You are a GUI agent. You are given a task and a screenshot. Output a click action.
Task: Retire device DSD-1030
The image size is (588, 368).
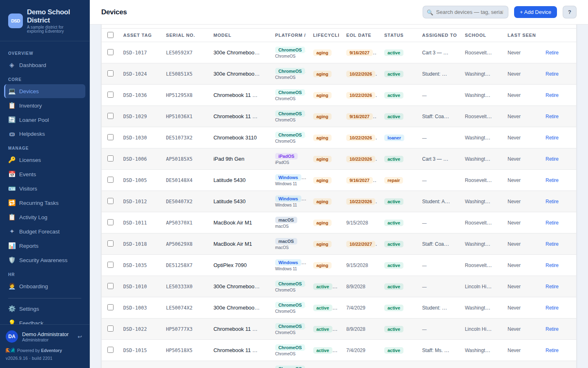(552, 138)
